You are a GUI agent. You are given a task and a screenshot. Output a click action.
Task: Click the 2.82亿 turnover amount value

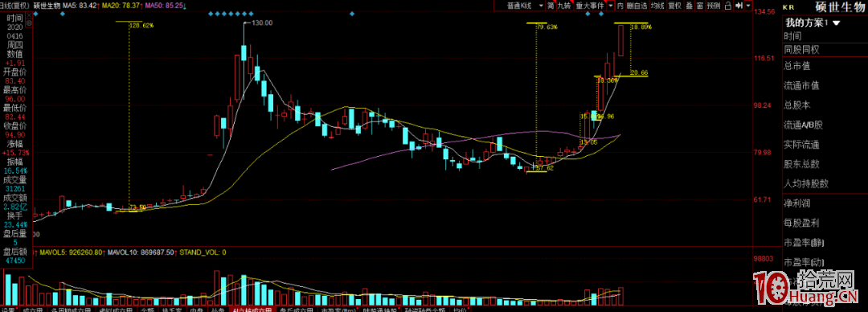tap(15, 207)
